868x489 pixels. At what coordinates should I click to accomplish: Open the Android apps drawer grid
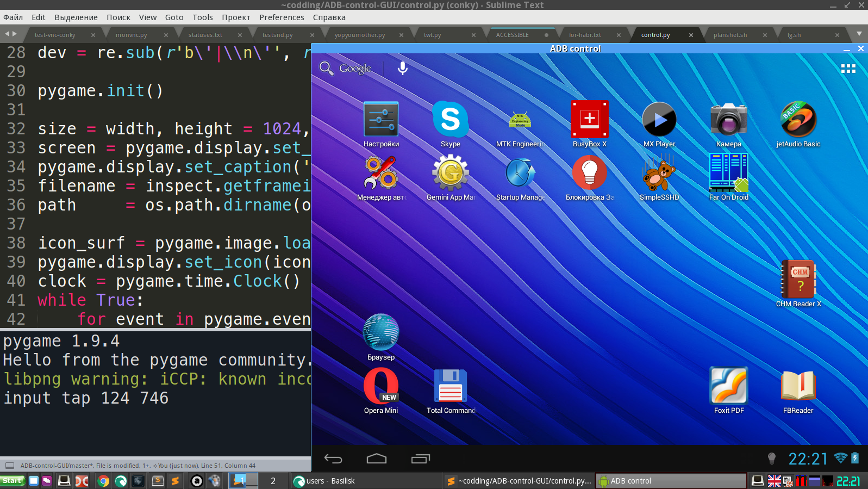(848, 69)
